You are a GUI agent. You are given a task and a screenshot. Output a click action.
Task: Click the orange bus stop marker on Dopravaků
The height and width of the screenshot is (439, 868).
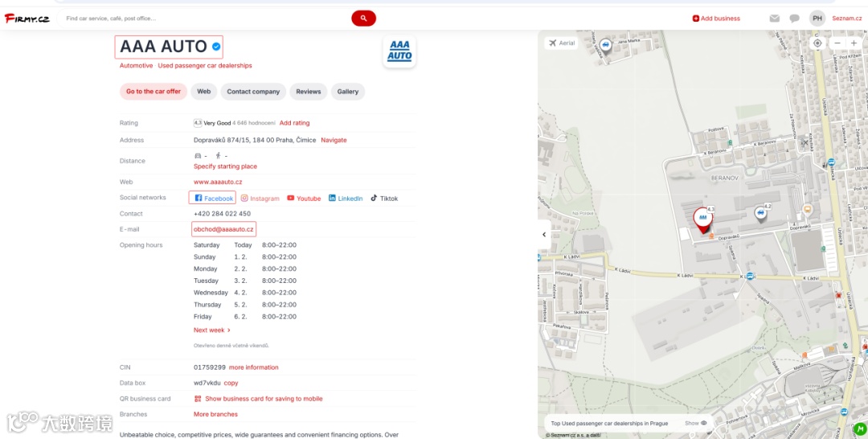point(807,209)
